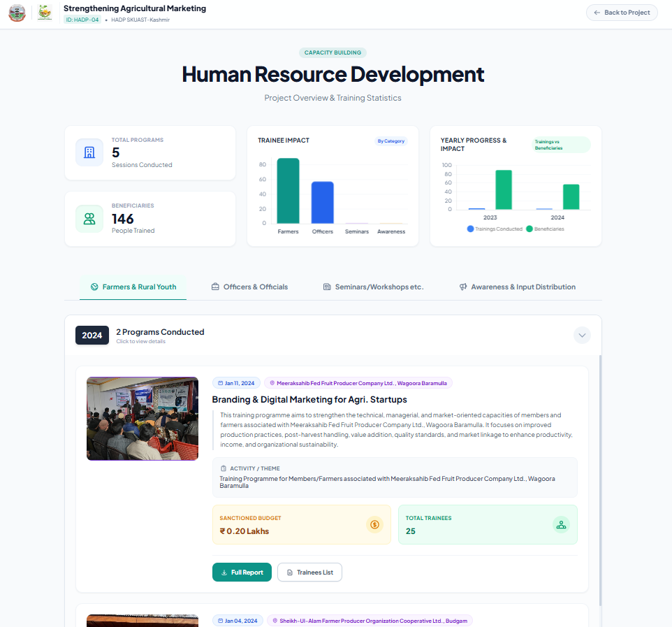Click the trainee icon on Total Trainees card

[x=561, y=524]
